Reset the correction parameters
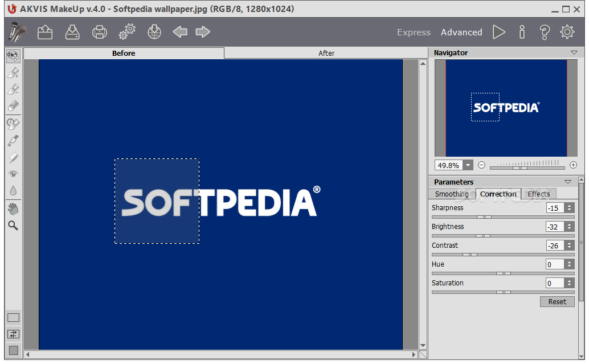Viewport: 589px width, 364px height. tap(557, 302)
